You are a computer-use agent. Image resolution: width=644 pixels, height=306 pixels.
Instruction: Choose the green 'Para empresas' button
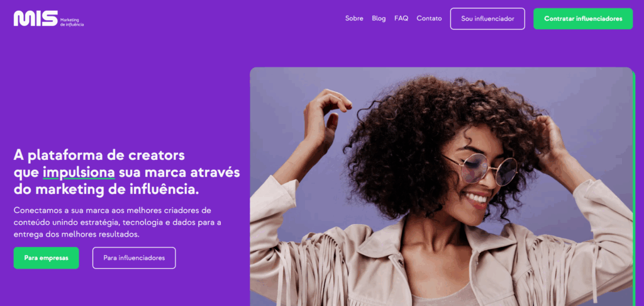click(46, 258)
